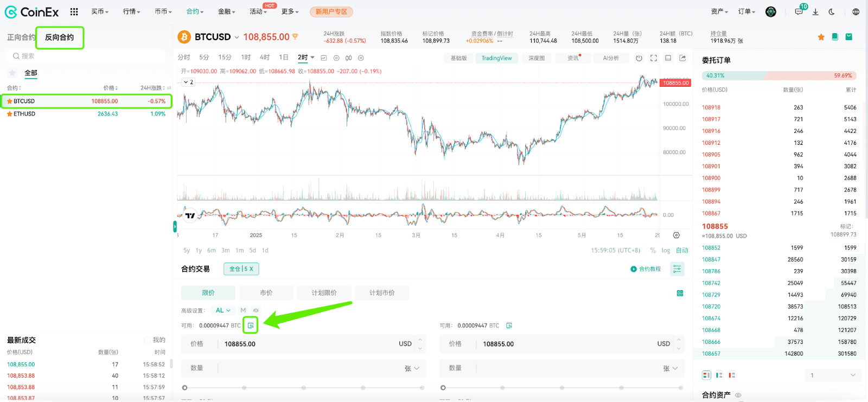This screenshot has width=868, height=402.
Task: Open the transfer icon beside left 可用 BTC
Action: (x=251, y=326)
